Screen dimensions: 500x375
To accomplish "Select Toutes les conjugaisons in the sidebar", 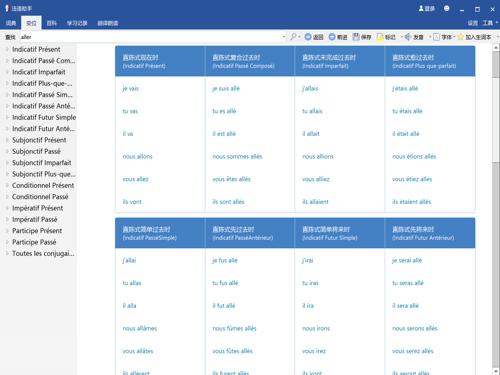I will [x=43, y=253].
